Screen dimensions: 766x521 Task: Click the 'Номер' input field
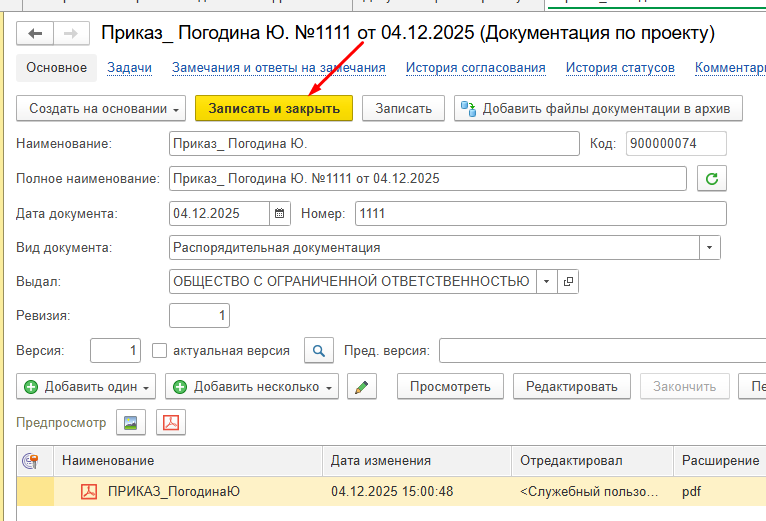(540, 213)
